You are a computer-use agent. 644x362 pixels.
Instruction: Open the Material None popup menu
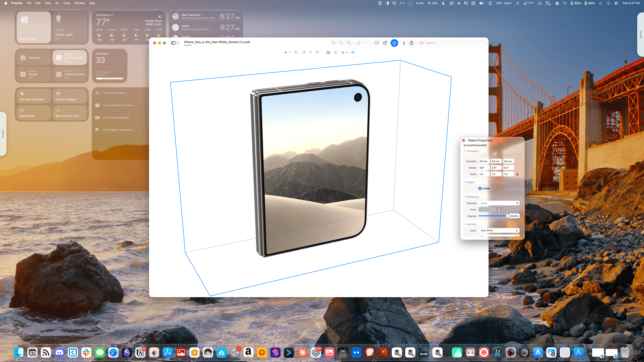point(499,203)
